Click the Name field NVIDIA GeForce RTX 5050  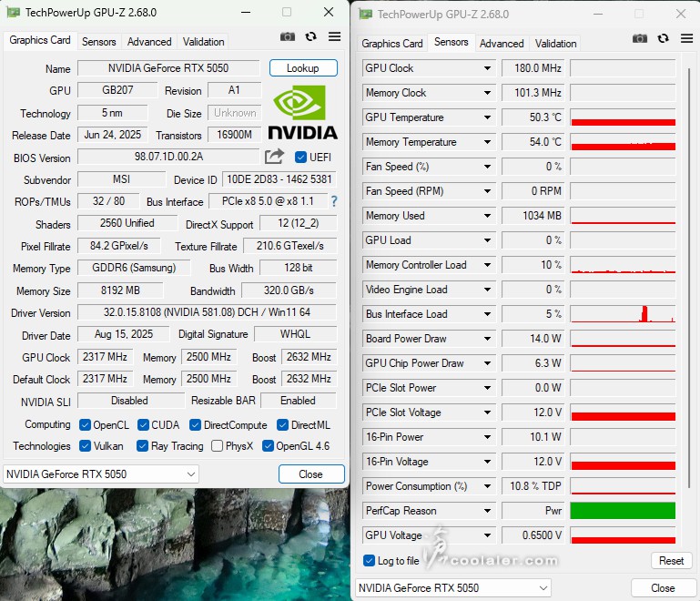pyautogui.click(x=168, y=68)
